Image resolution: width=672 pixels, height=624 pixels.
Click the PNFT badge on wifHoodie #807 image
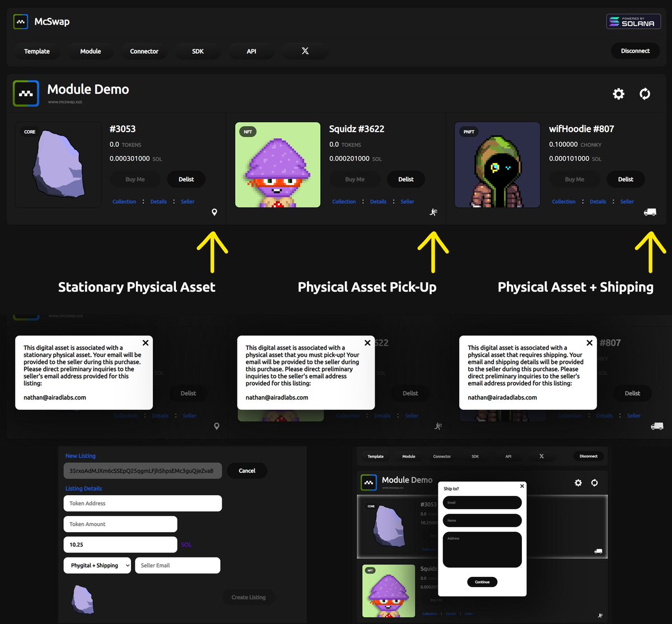click(x=469, y=132)
